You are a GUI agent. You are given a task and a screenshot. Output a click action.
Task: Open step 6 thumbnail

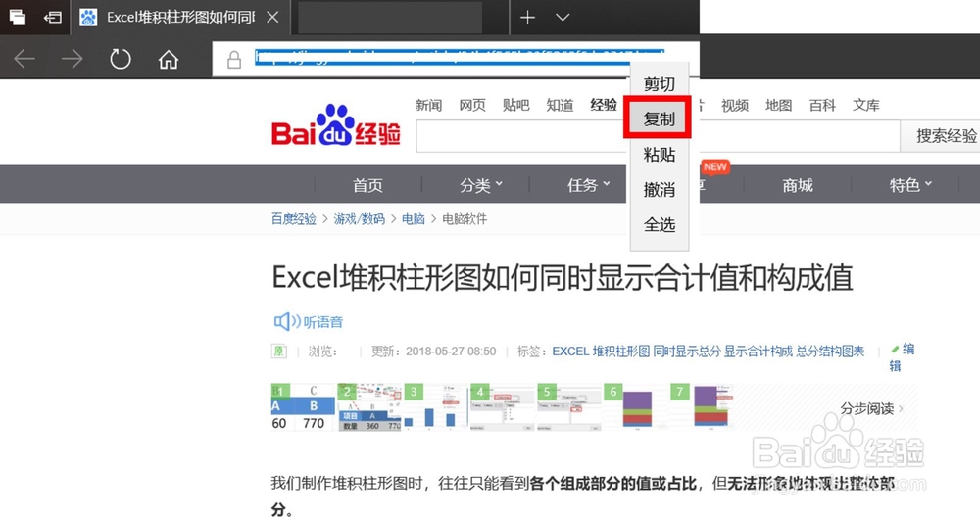(x=636, y=407)
